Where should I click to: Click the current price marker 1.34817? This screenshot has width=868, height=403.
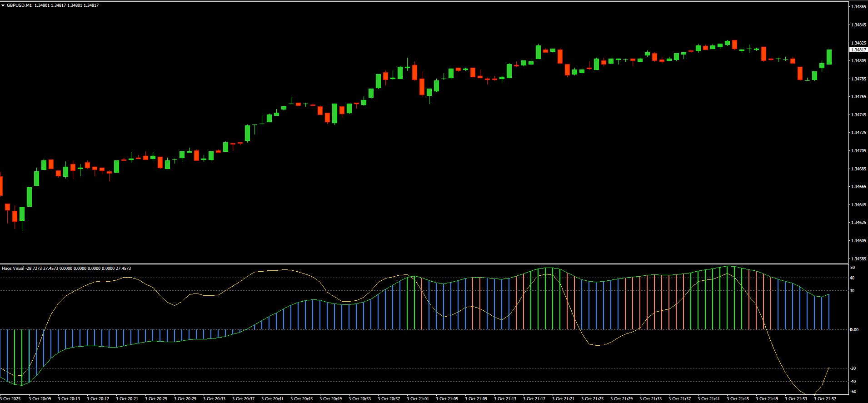click(858, 50)
